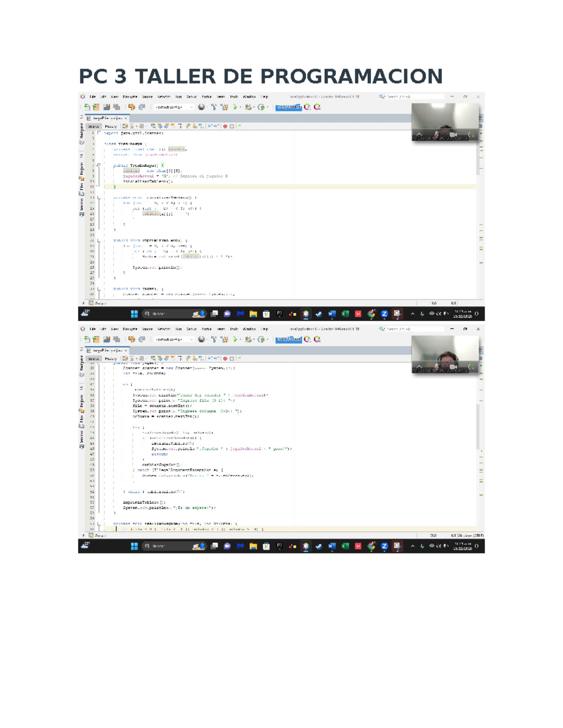Image resolution: width=563 pixels, height=728 pixels.
Task: Click globe browser icon in upper screenshot toolbar
Action: 201,107
